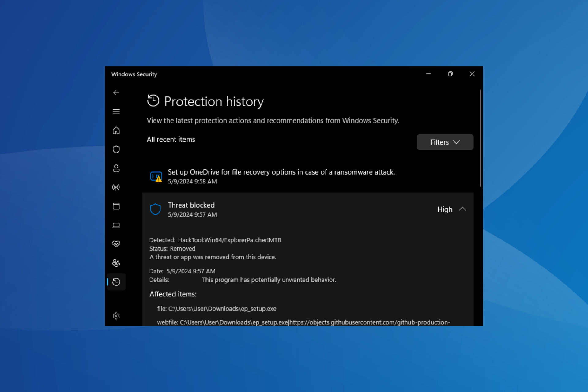
Task: Click the Threat blocked title
Action: [191, 205]
